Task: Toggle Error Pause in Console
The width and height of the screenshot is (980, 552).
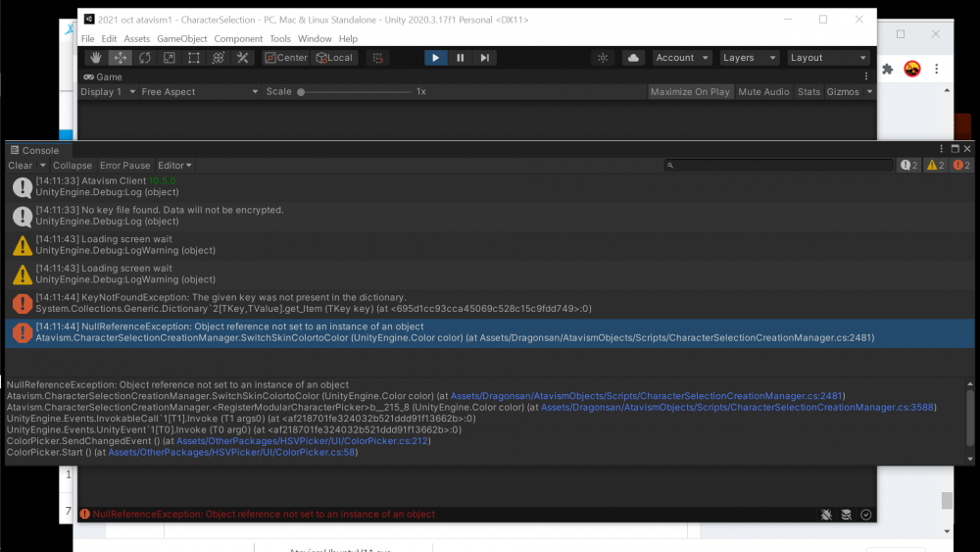Action: pyautogui.click(x=124, y=166)
